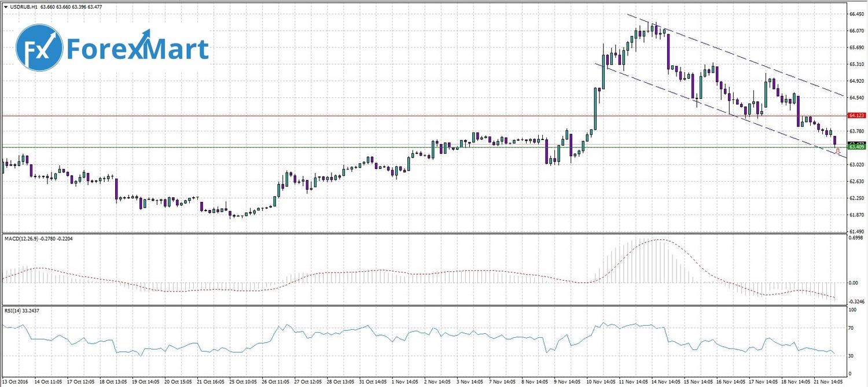
Task: Click the circular Fx logo icon
Action: (x=39, y=47)
